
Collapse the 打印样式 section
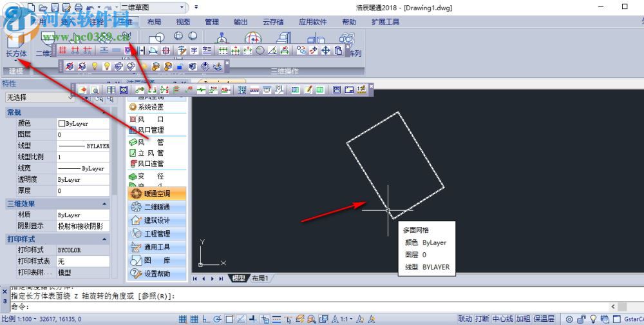(x=104, y=239)
